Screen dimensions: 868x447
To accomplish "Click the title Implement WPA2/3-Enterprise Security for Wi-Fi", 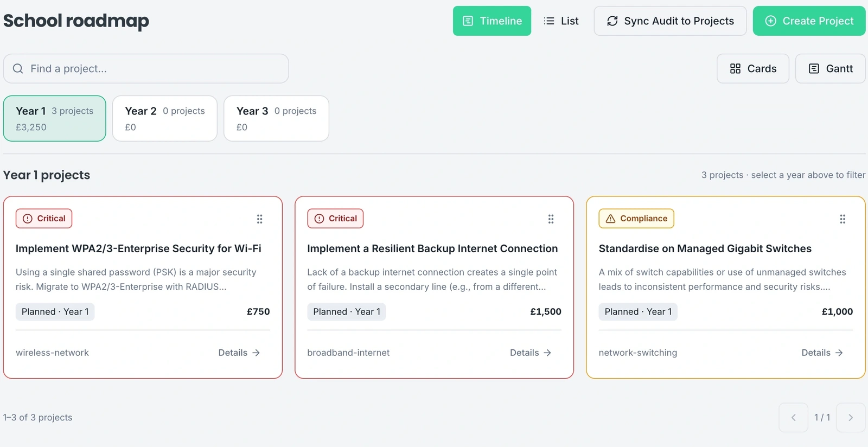I will click(x=138, y=248).
